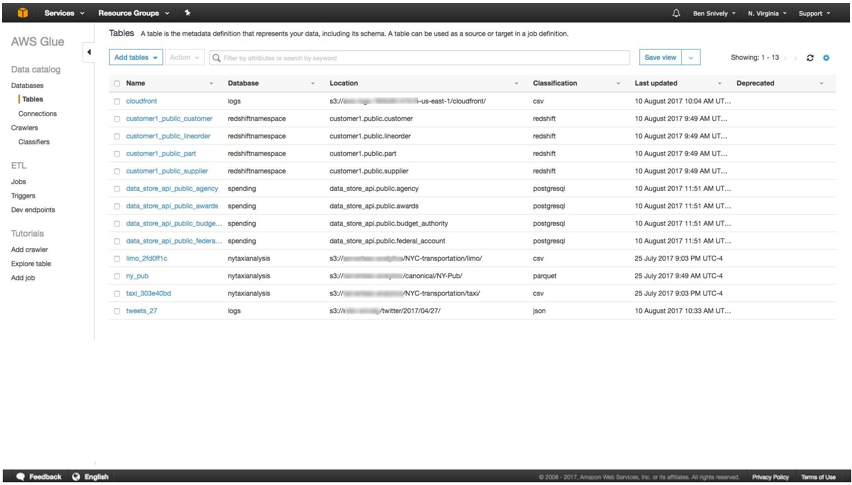Image resolution: width=852 pixels, height=485 pixels.
Task: Open Dev endpoints under ETL
Action: [33, 210]
